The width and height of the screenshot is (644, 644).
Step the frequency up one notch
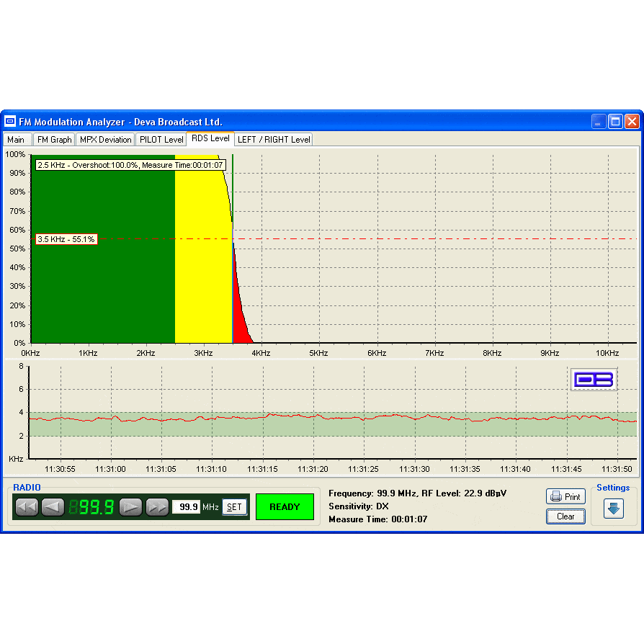[130, 507]
